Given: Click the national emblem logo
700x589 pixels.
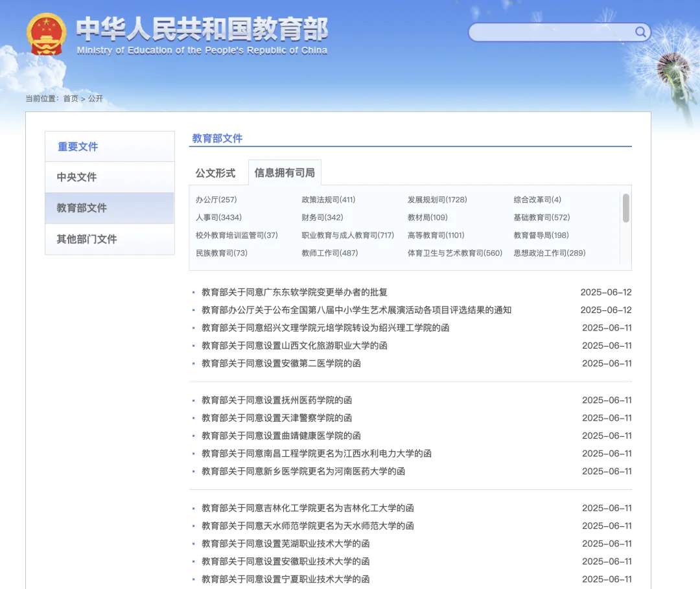Looking at the screenshot, I should 46,34.
